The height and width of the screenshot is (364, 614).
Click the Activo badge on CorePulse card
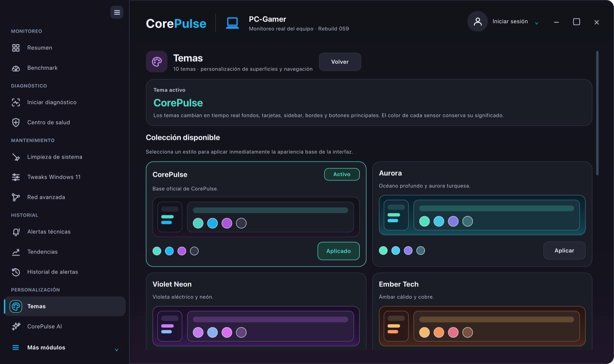point(342,174)
